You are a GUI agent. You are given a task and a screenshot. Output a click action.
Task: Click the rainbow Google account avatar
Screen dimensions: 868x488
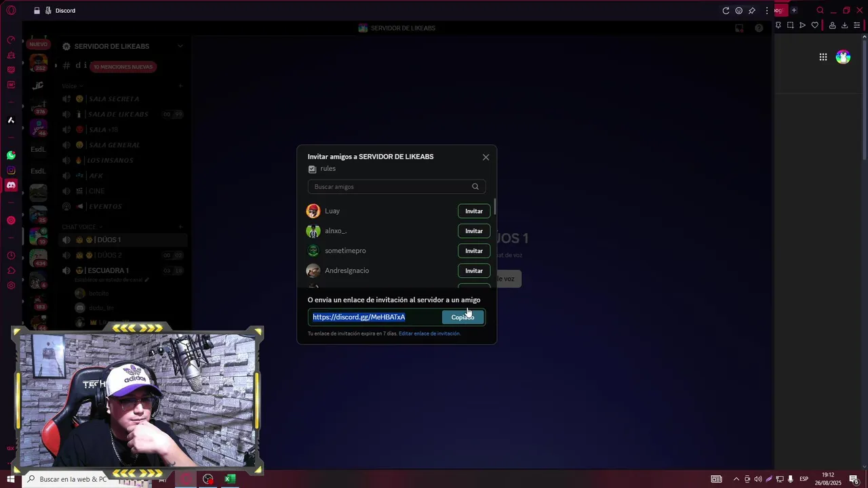tap(843, 57)
